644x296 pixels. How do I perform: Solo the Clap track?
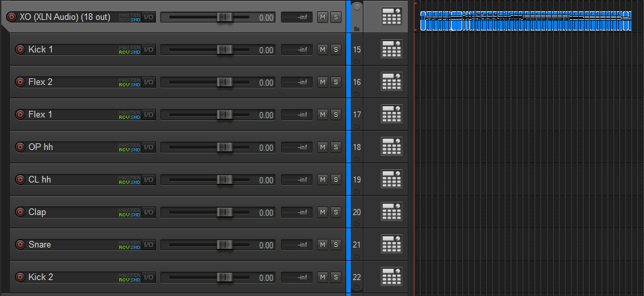(336, 212)
